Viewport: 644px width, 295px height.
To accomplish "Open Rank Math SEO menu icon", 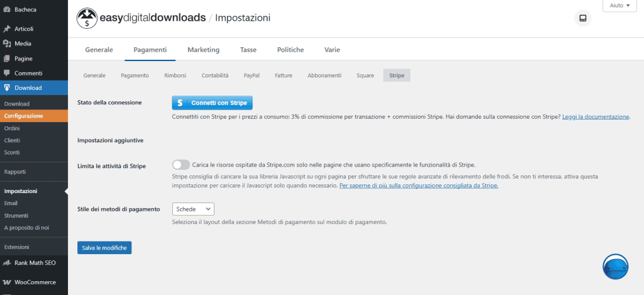I will (x=7, y=263).
